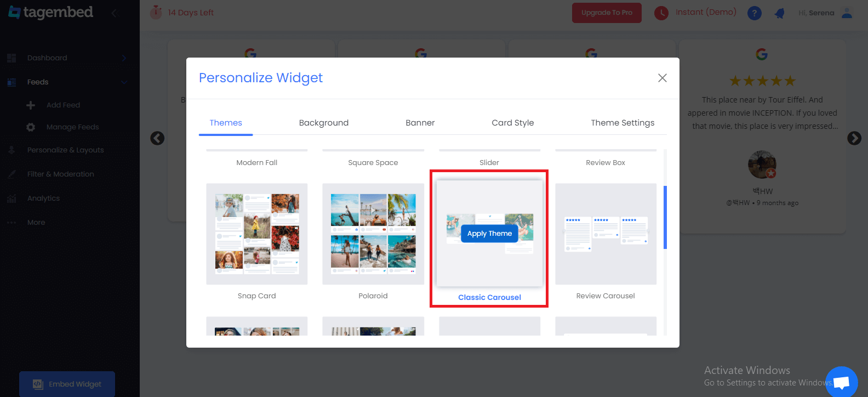Image resolution: width=868 pixels, height=397 pixels.
Task: Open the Theme Settings tab
Action: [x=623, y=123]
